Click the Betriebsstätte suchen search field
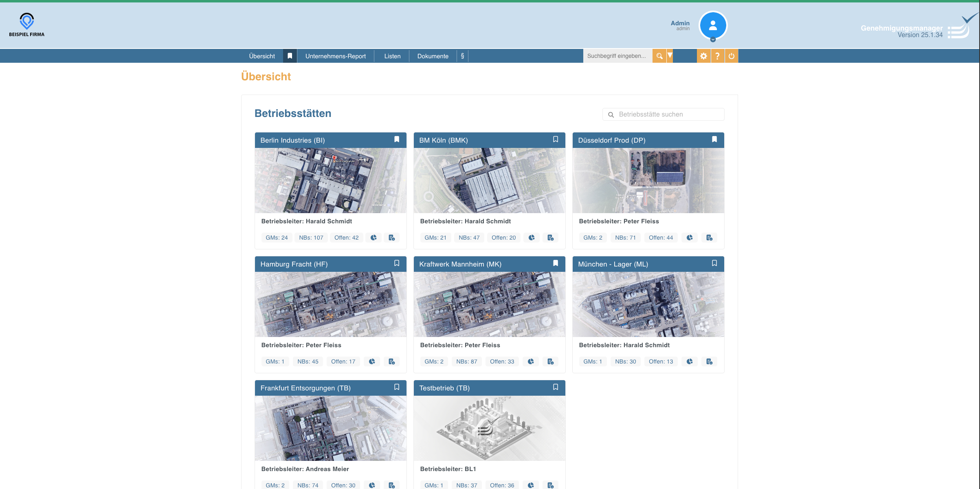 tap(668, 115)
